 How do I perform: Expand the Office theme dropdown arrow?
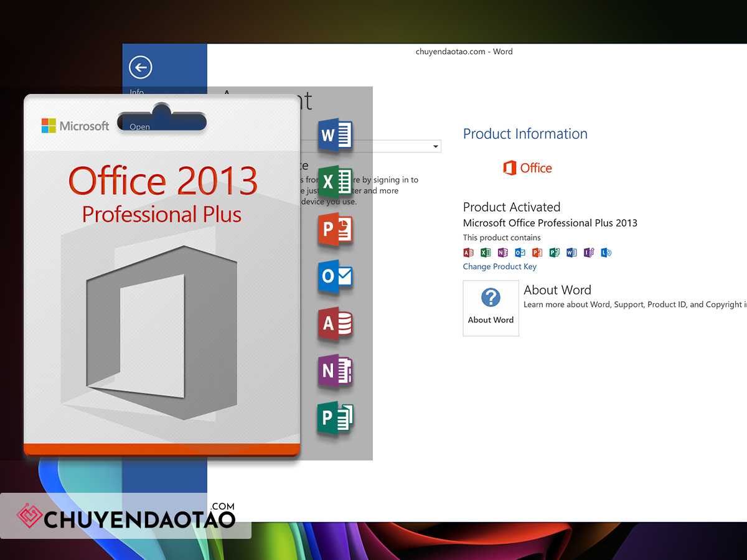click(x=435, y=147)
